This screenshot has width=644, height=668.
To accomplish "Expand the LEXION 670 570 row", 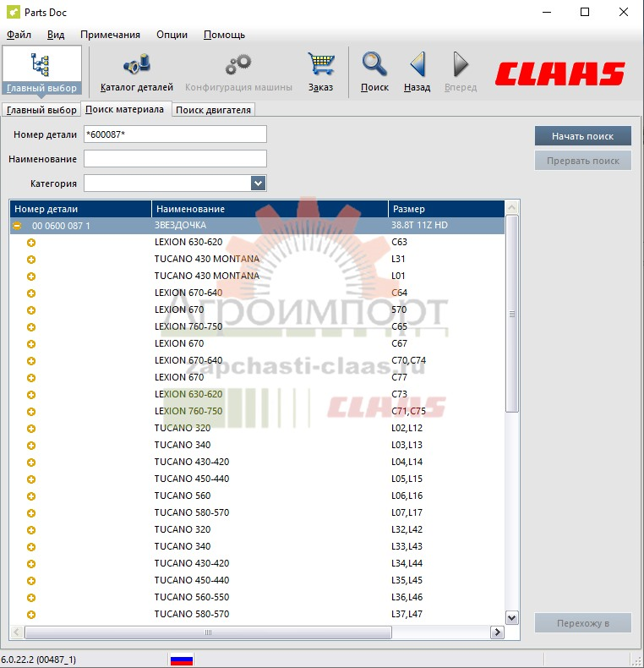I will click(x=31, y=310).
